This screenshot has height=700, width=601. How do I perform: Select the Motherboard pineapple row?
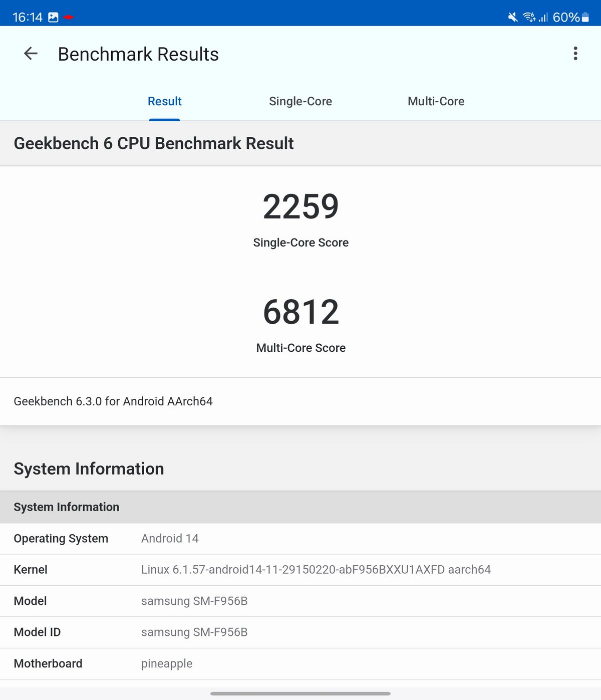pos(300,663)
